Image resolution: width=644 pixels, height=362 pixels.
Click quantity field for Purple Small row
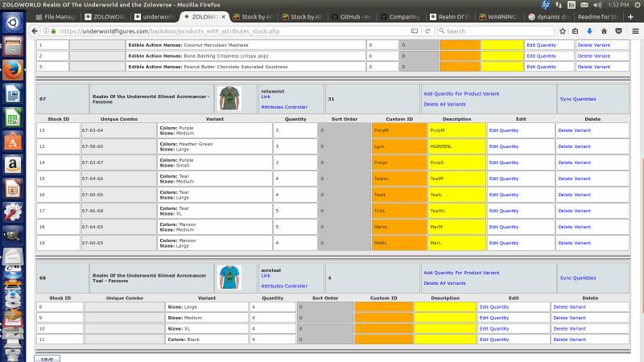pyautogui.click(x=295, y=162)
